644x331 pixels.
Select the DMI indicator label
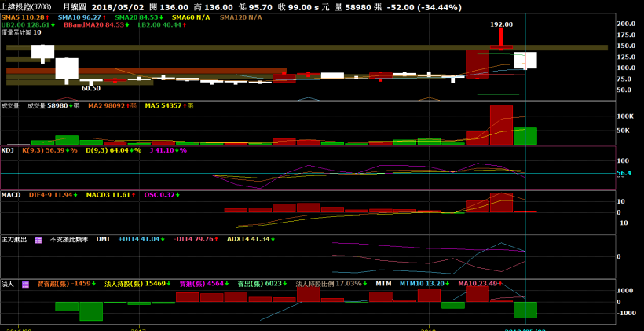pyautogui.click(x=103, y=239)
